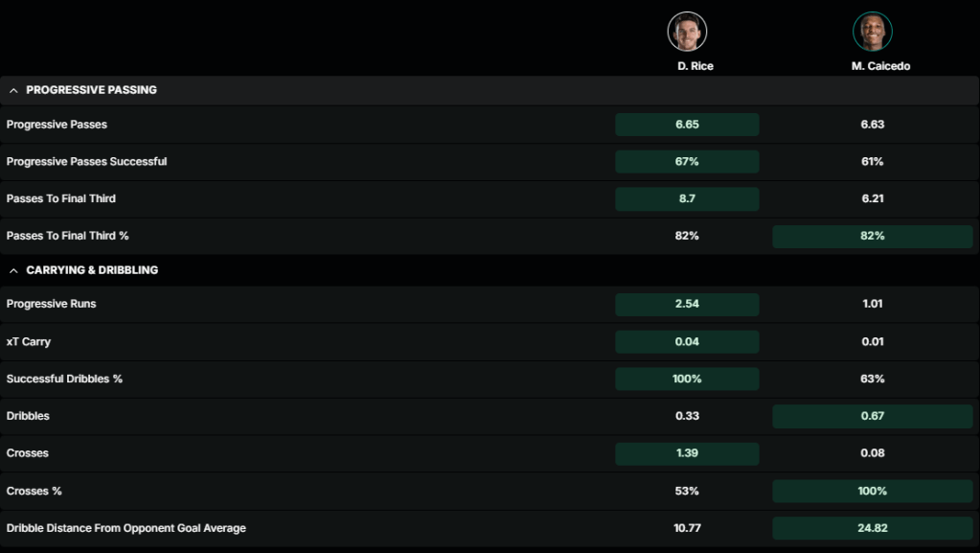
Task: Click Rice's 100% Successful Dribbles value
Action: click(687, 379)
